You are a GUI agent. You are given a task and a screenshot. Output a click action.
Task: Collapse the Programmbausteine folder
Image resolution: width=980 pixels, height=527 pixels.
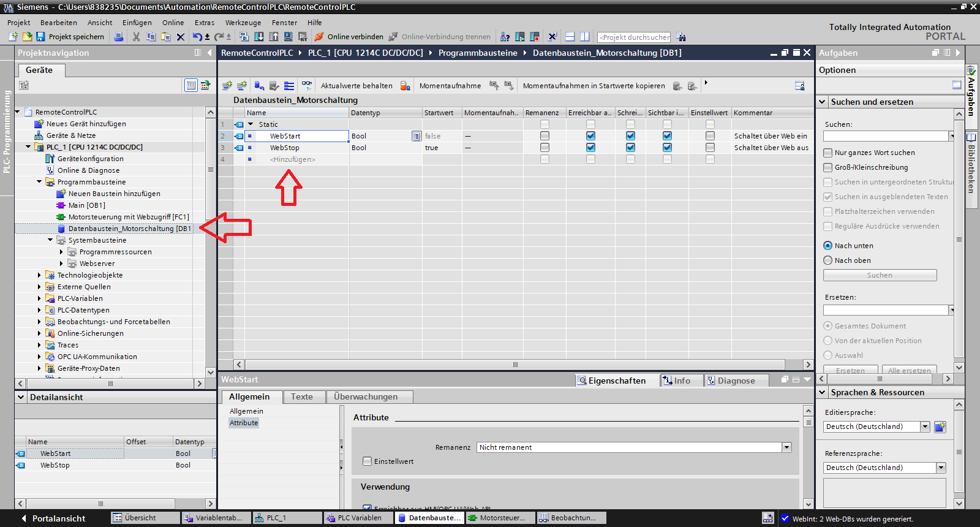pyautogui.click(x=39, y=182)
